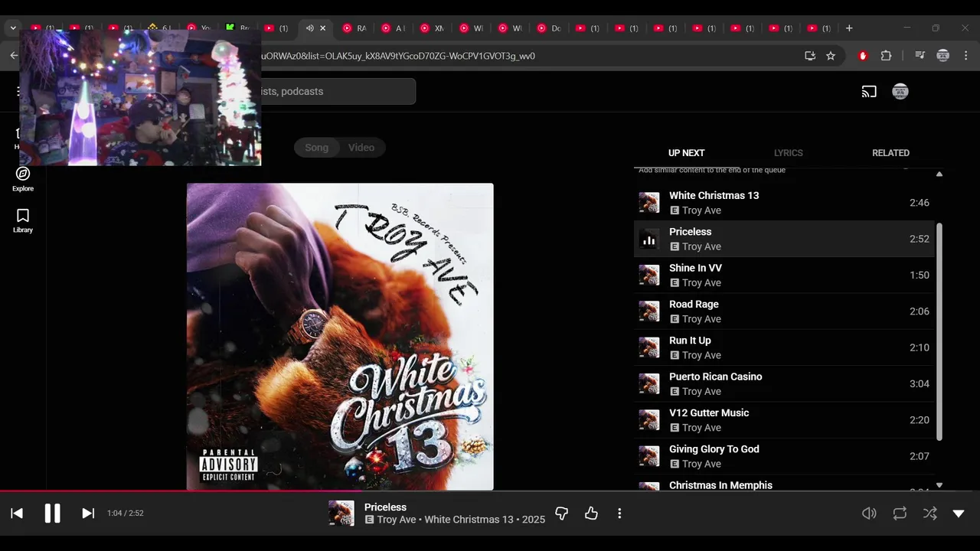This screenshot has height=551, width=980.
Task: Click the Shine In VV row thumbnail
Action: pyautogui.click(x=649, y=275)
